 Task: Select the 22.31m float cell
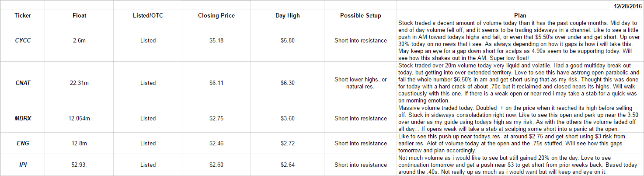pyautogui.click(x=79, y=83)
